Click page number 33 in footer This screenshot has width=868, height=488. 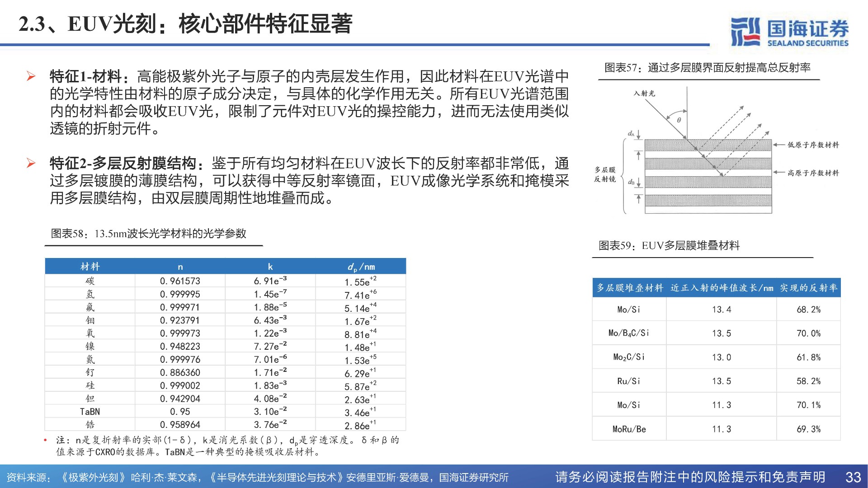(x=853, y=477)
